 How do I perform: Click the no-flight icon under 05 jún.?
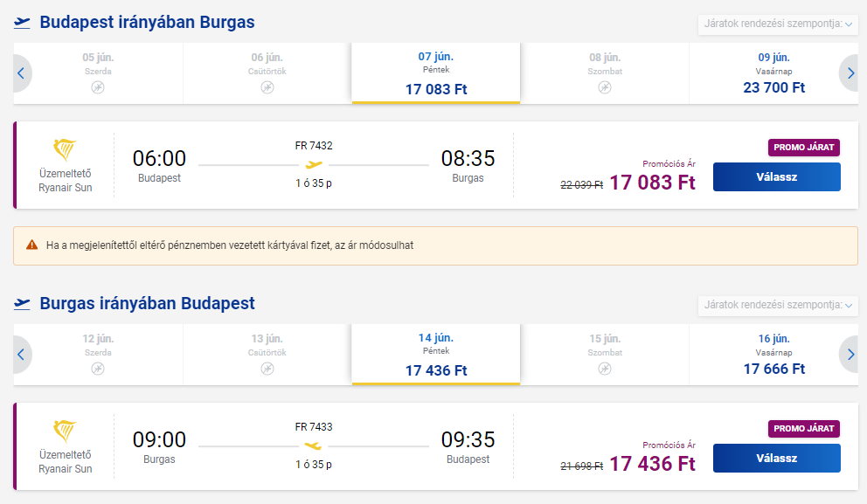point(98,87)
